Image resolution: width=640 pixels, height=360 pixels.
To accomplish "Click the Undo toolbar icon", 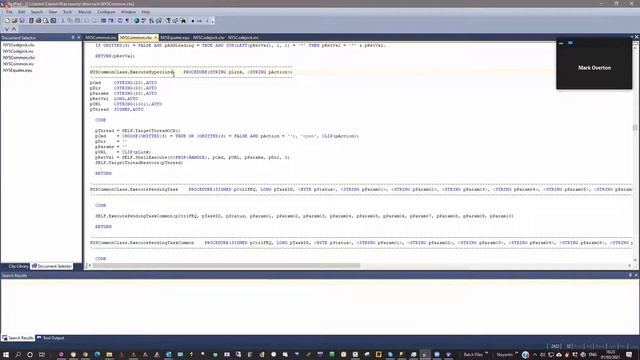I will click(87, 20).
